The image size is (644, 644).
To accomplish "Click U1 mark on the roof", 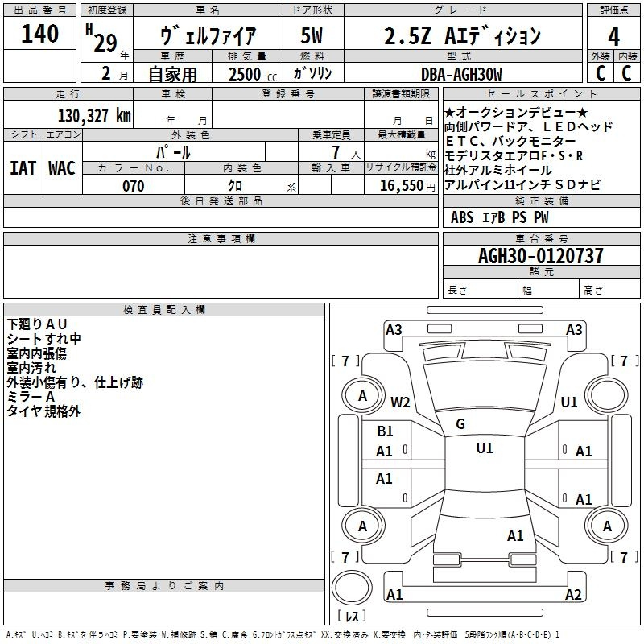I will [x=485, y=448].
